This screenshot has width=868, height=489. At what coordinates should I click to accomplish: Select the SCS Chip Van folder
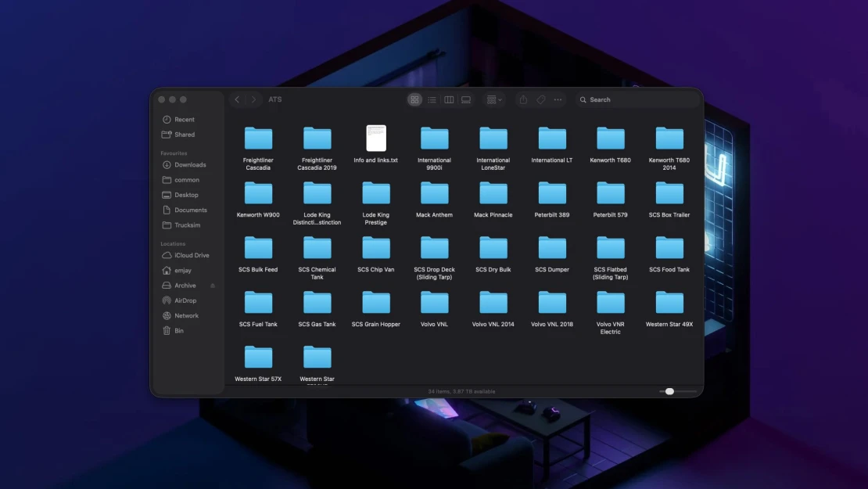[x=376, y=248]
